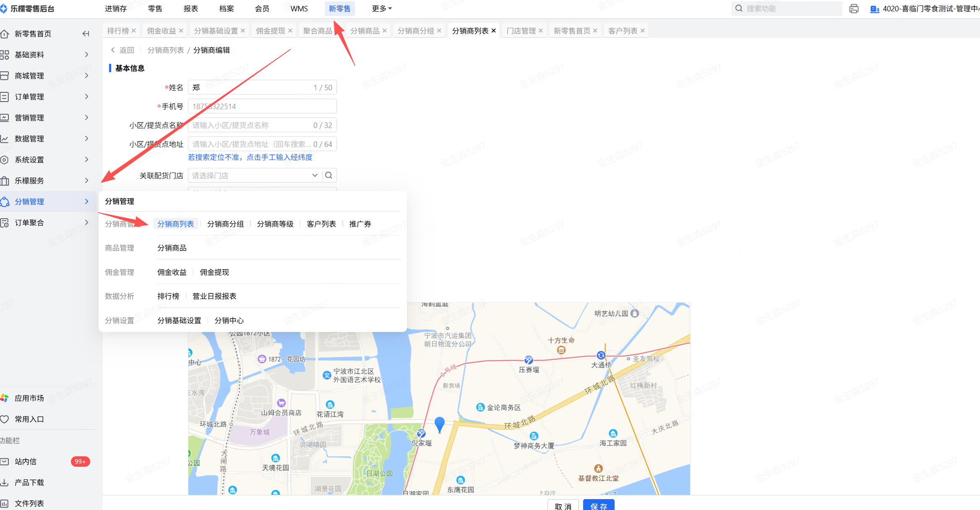The height and width of the screenshot is (510, 980).
Task: Click the search icon beside store selector
Action: pyautogui.click(x=329, y=175)
